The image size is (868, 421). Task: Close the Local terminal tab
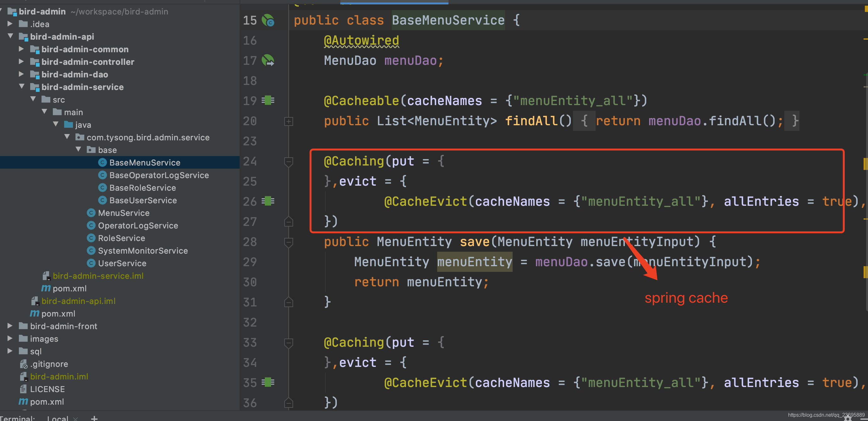pos(75,419)
